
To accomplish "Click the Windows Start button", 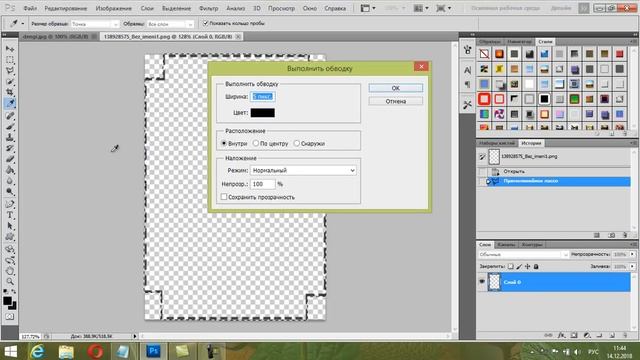I will [x=10, y=351].
